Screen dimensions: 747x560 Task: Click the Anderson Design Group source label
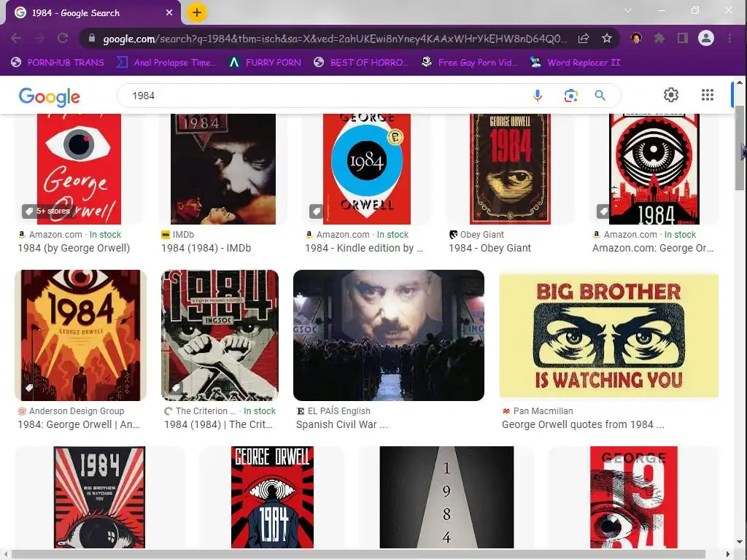pyautogui.click(x=76, y=411)
